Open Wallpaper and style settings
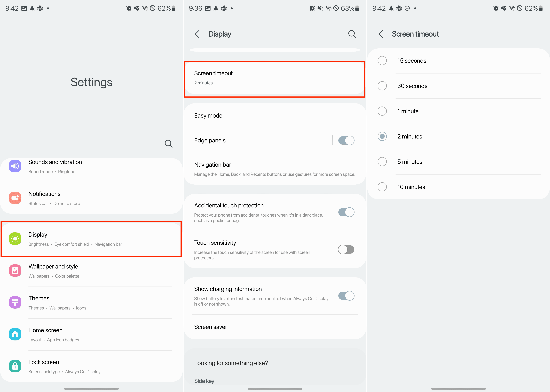The height and width of the screenshot is (392, 550). tap(91, 271)
